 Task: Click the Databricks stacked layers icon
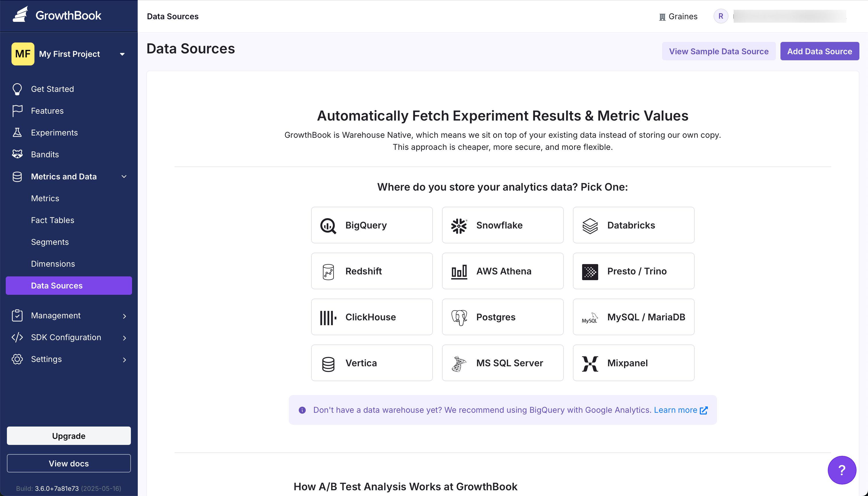tap(590, 226)
